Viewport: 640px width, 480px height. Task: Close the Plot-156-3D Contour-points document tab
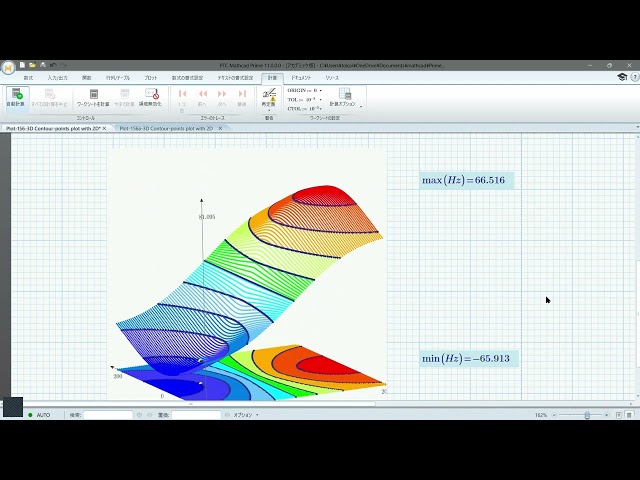[104, 128]
